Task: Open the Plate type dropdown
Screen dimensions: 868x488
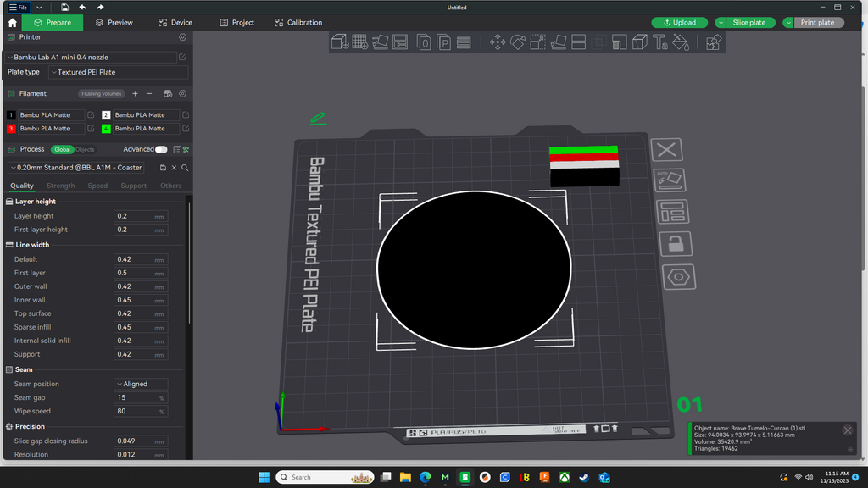Action: point(119,72)
